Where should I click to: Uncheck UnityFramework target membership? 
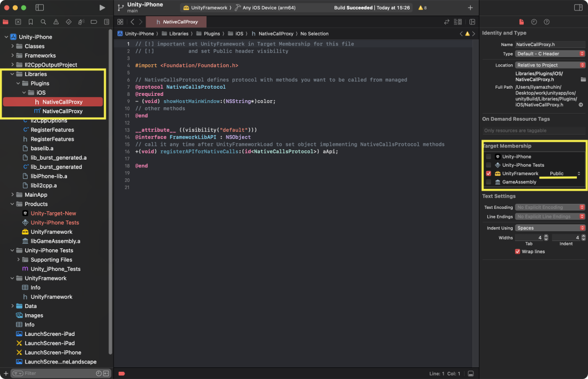(488, 173)
